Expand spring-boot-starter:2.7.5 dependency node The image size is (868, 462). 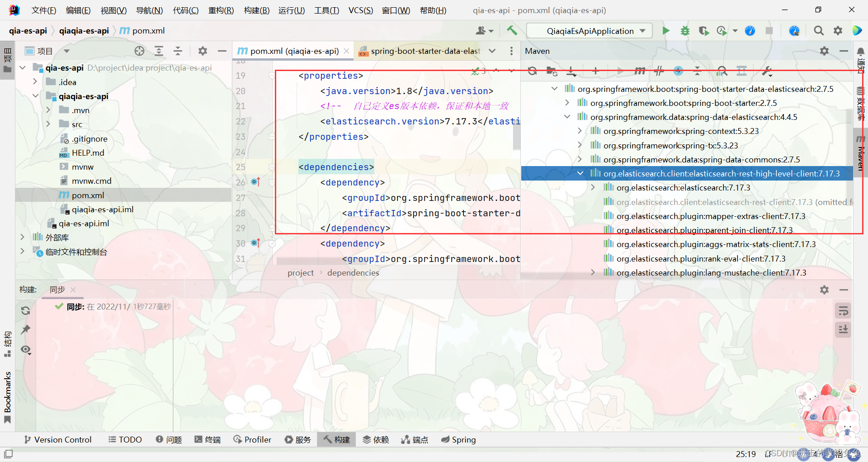point(567,103)
